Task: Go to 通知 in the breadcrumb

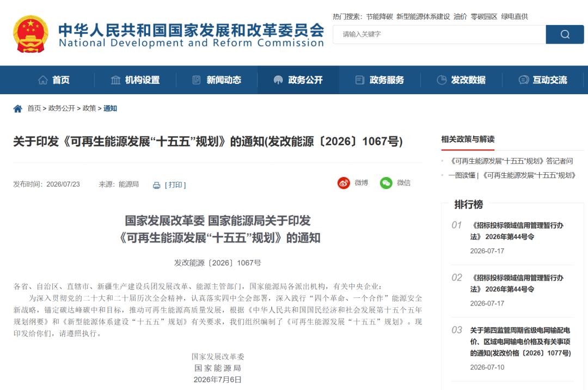Action: point(110,108)
